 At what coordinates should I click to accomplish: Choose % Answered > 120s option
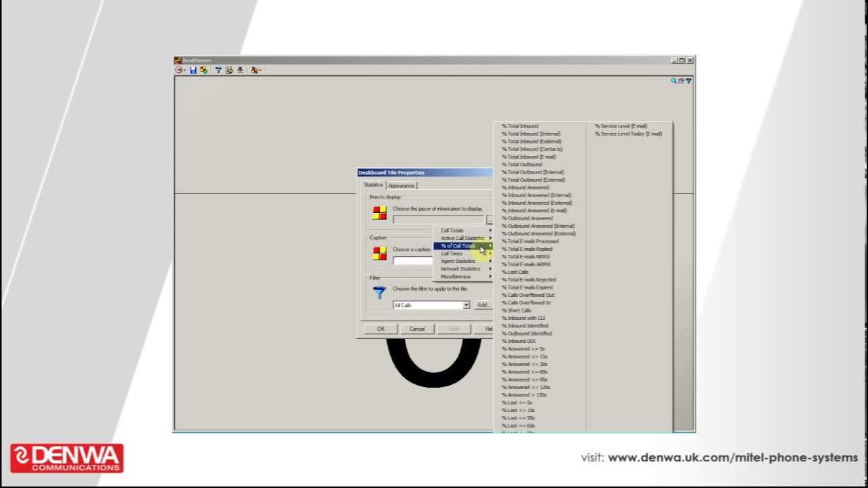point(524,394)
